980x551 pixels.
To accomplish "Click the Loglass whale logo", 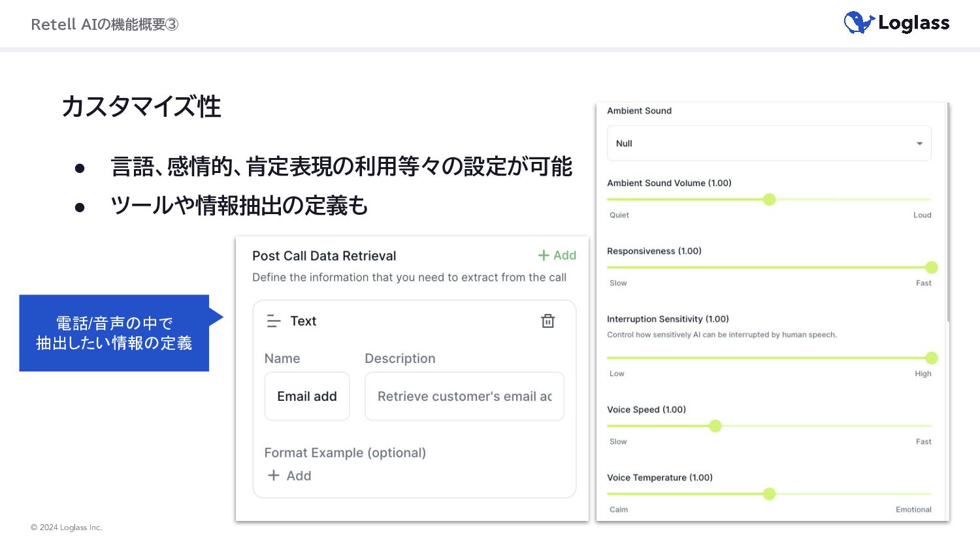I will point(858,23).
